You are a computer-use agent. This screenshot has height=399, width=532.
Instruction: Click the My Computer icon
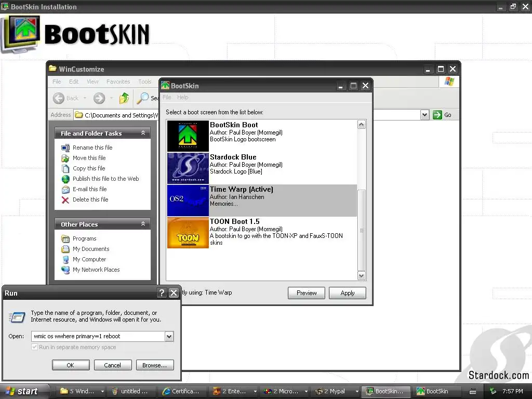coord(65,260)
